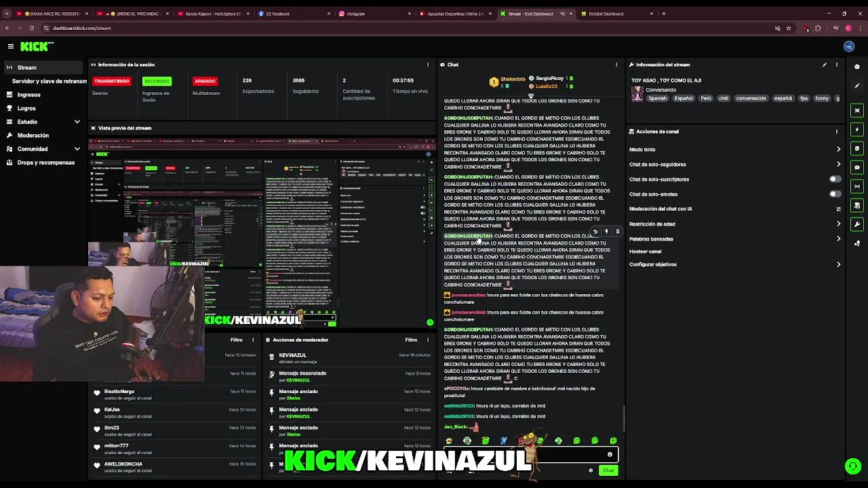Viewport: 868px width, 488px height.
Task: Insert the blue X emote from quick row
Action: coord(503,441)
